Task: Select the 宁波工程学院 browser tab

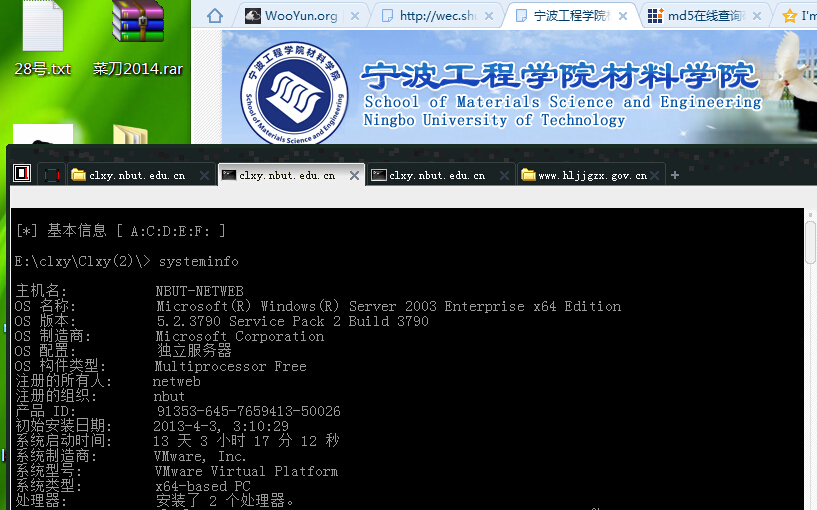Action: pyautogui.click(x=570, y=16)
